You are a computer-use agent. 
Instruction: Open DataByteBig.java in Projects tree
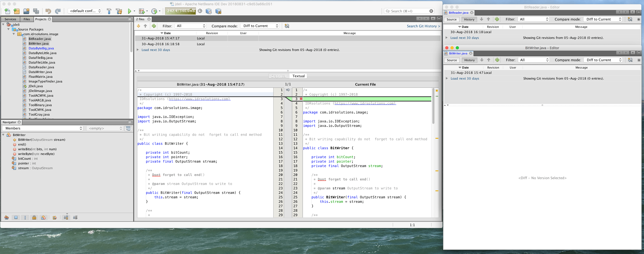41,48
